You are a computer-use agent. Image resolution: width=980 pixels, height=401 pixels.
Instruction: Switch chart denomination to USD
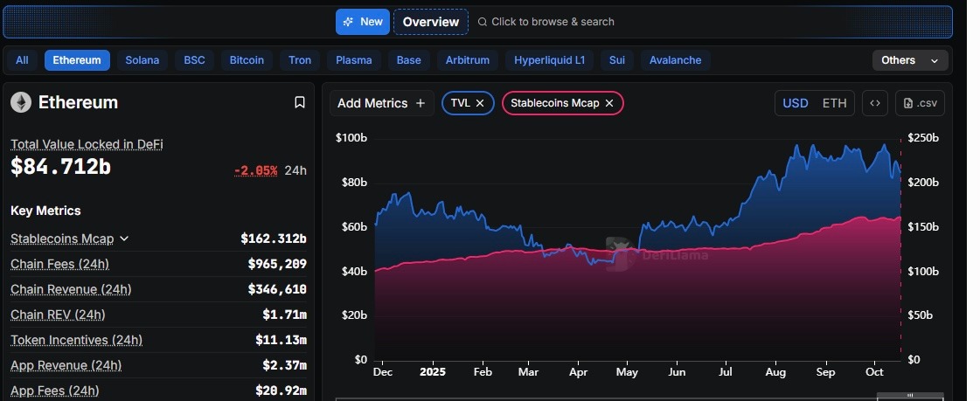click(795, 103)
